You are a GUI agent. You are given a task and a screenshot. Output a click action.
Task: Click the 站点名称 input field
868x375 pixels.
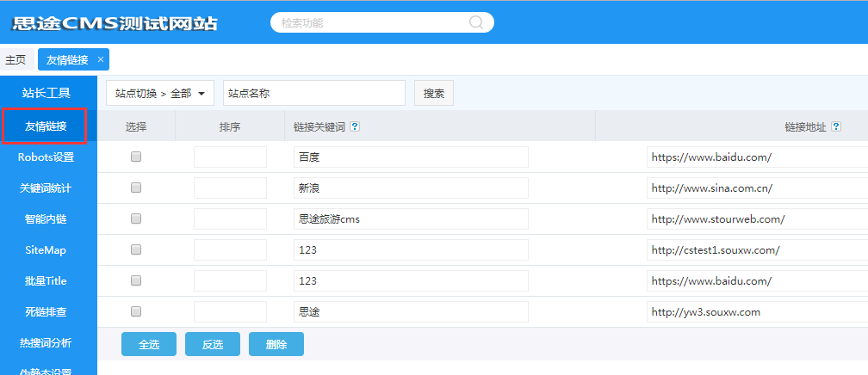[x=313, y=93]
